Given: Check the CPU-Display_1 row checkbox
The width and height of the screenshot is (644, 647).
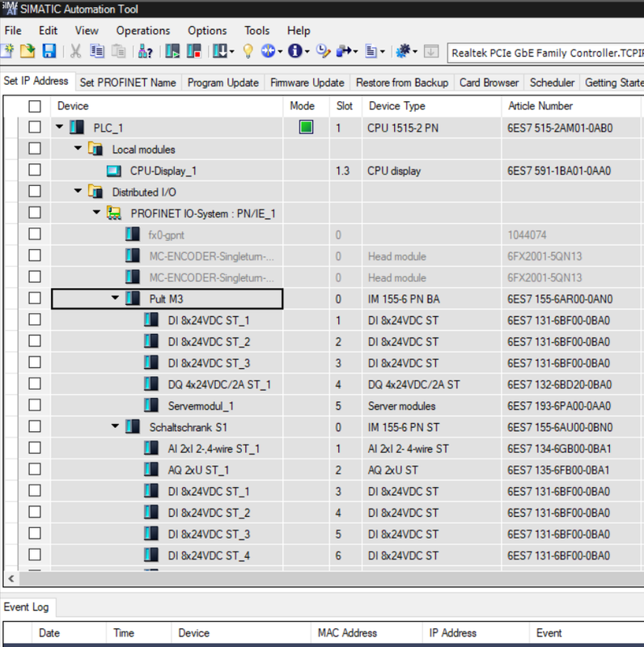Looking at the screenshot, I should tap(35, 170).
